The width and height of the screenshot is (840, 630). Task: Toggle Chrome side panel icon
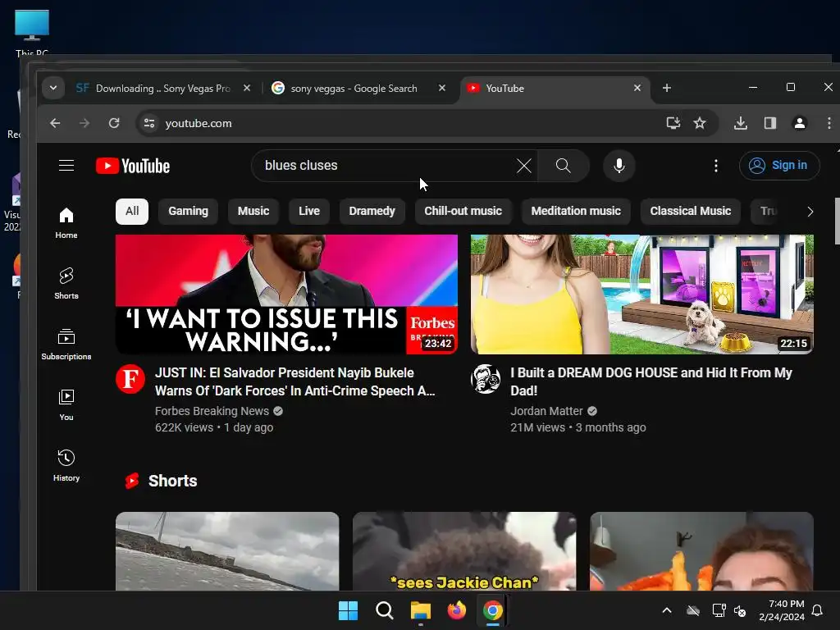769,123
